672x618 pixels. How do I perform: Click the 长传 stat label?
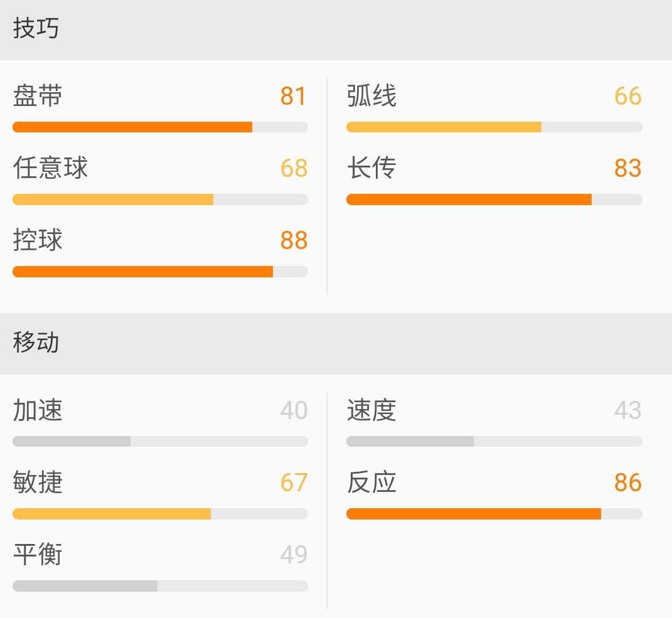(371, 168)
